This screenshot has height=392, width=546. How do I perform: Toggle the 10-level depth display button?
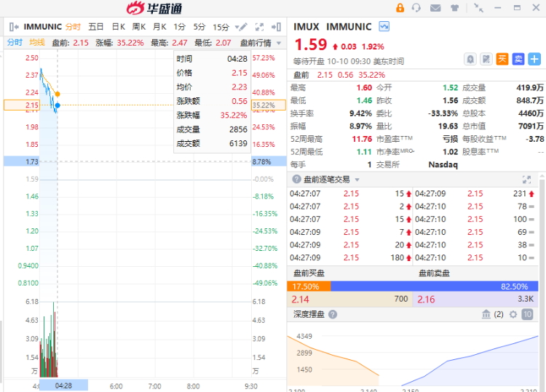[x=528, y=314]
